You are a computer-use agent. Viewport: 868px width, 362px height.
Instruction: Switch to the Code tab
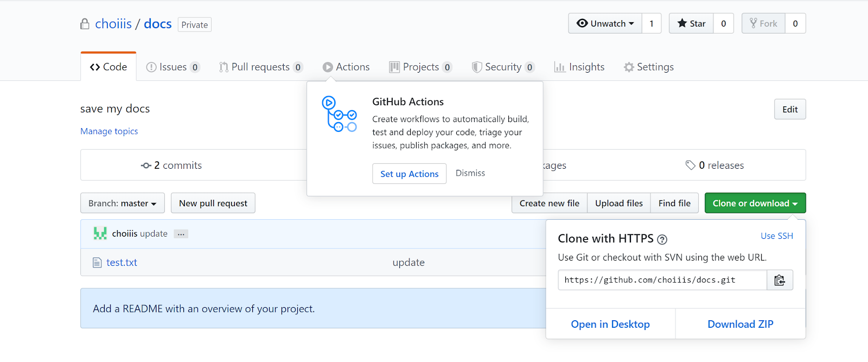108,67
